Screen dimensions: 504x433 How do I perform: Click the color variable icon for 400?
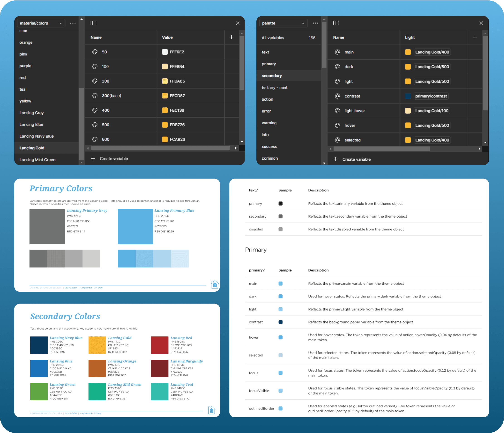point(95,110)
